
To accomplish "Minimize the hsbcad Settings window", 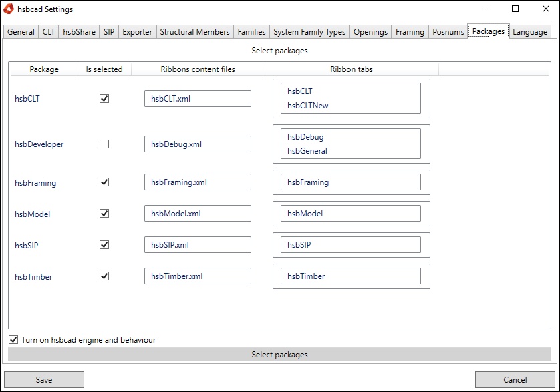I will (x=485, y=9).
